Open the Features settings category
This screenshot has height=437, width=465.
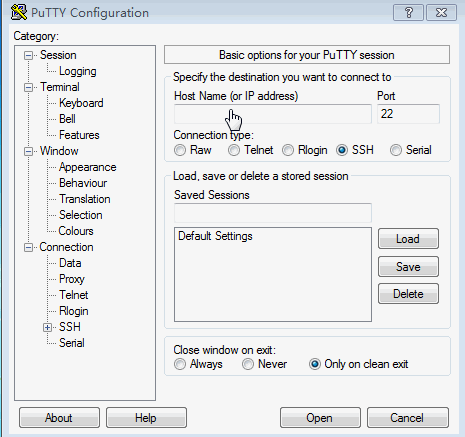[x=79, y=135]
